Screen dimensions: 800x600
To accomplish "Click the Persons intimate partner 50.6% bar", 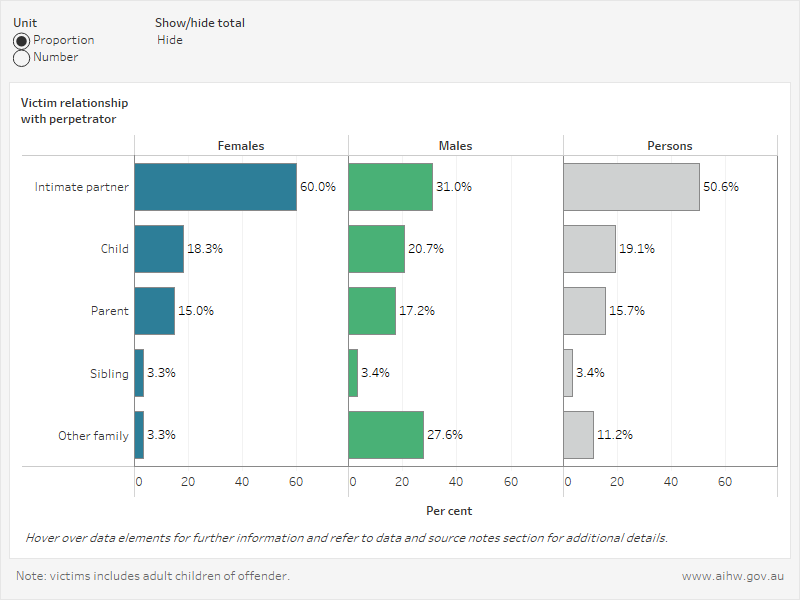I will [630, 186].
